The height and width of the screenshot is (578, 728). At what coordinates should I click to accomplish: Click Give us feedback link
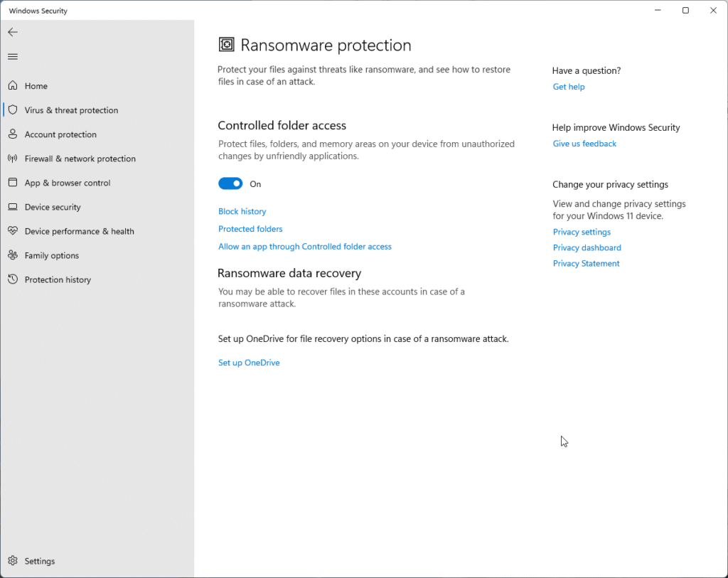584,144
